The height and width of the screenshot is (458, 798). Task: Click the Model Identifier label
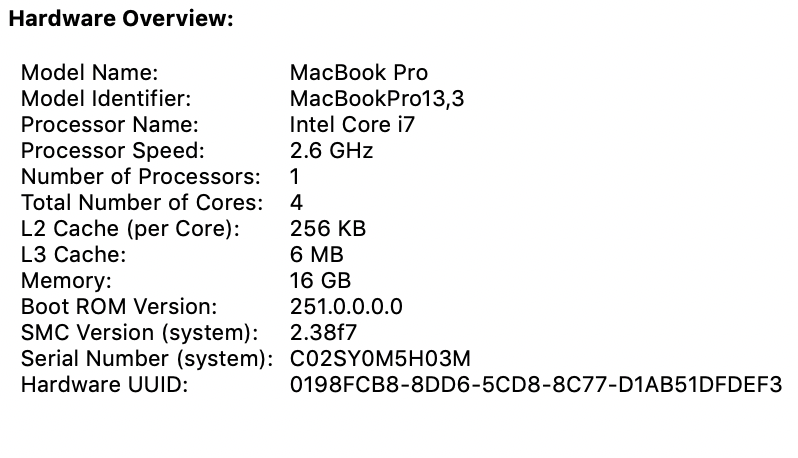[105, 99]
